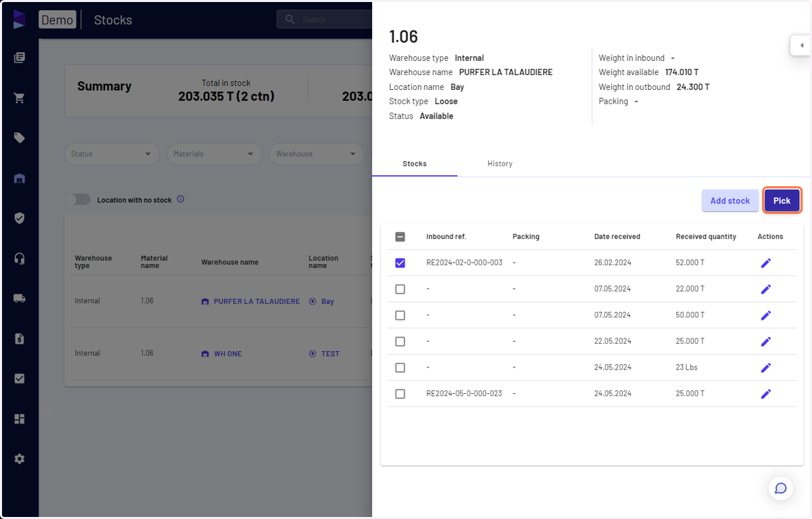Click the Received quantity column header
Viewport: 812px width, 519px height.
pos(706,237)
